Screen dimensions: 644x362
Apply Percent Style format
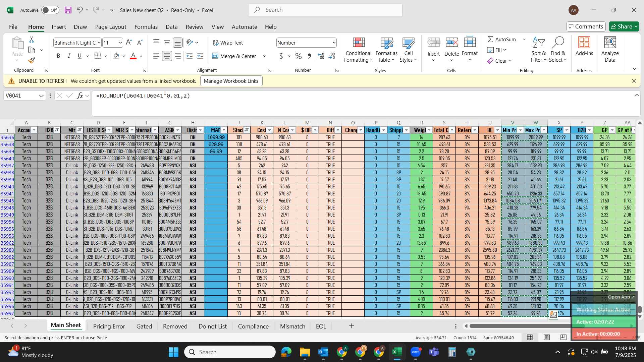pyautogui.click(x=298, y=56)
